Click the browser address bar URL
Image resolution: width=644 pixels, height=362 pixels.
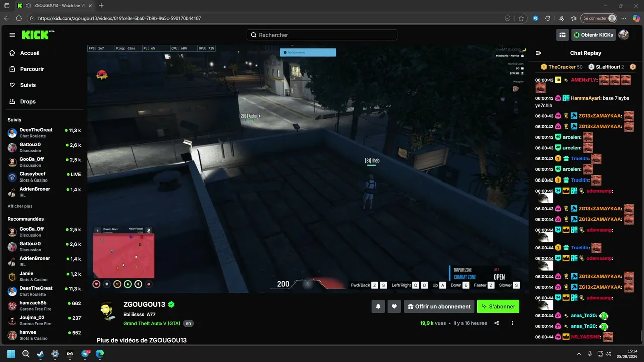[x=120, y=18]
